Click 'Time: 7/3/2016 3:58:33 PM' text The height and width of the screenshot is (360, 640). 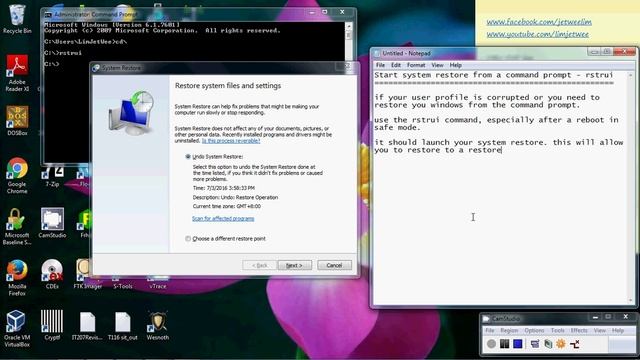click(x=224, y=188)
